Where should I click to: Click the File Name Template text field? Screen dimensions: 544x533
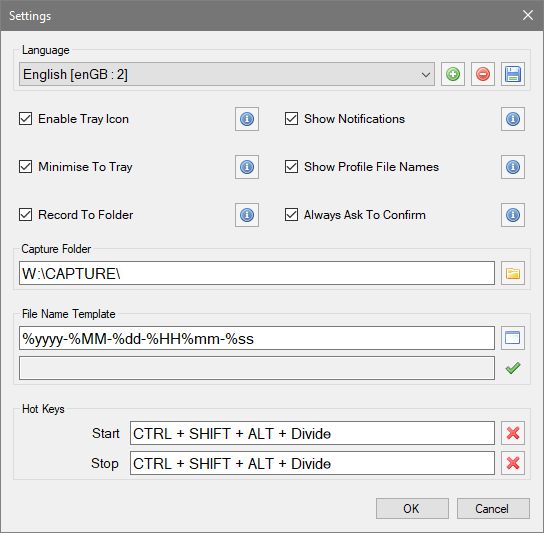pyautogui.click(x=257, y=338)
